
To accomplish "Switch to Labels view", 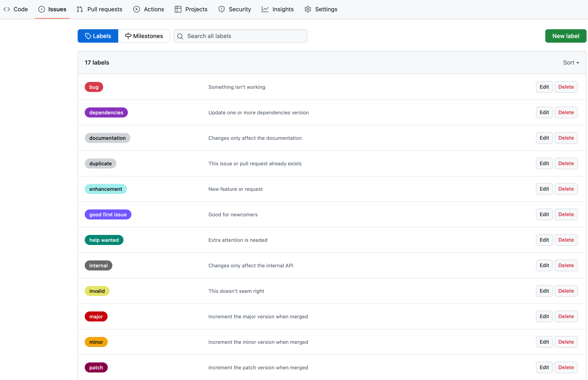I will pyautogui.click(x=98, y=36).
